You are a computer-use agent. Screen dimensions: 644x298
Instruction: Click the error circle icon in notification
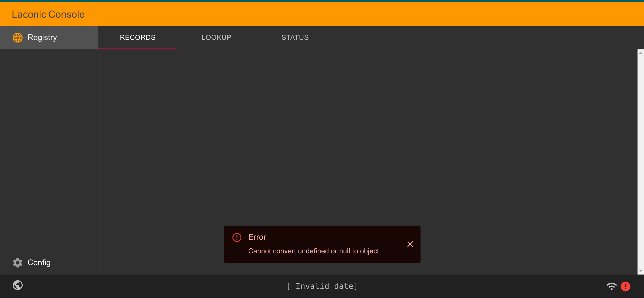coord(237,237)
